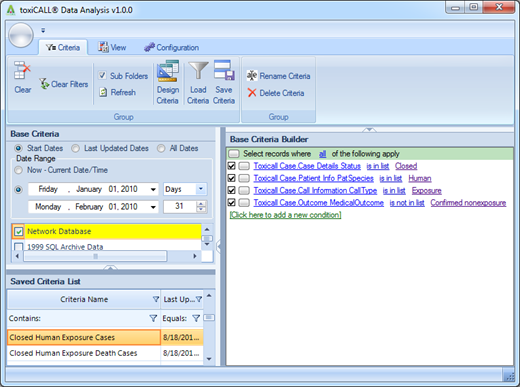The height and width of the screenshot is (387, 520).
Task: Click the 31 days number field
Action: pos(180,206)
